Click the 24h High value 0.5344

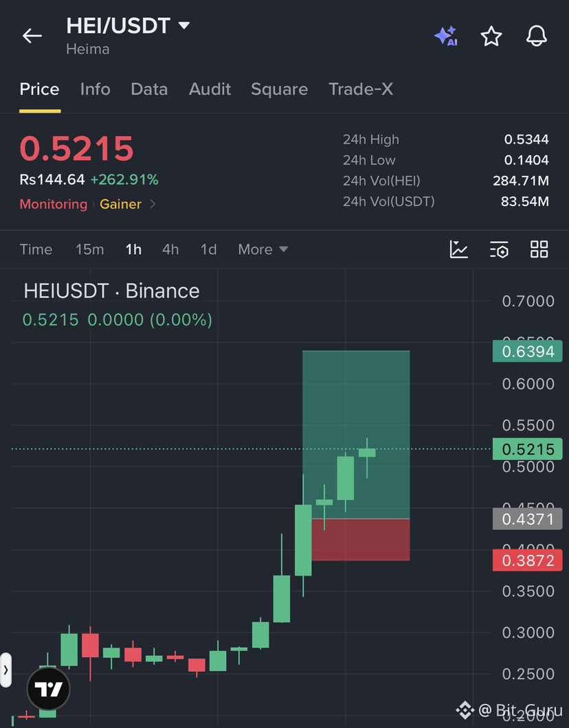[x=526, y=139]
